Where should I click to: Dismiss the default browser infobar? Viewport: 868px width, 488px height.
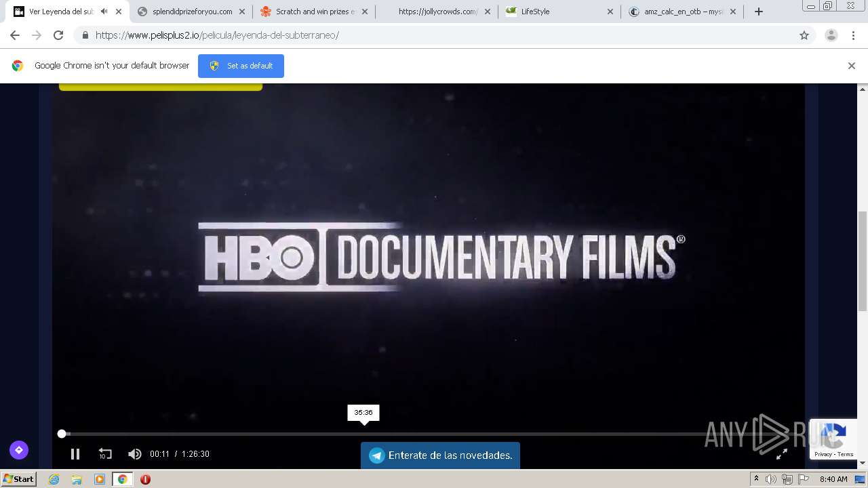pyautogui.click(x=852, y=66)
